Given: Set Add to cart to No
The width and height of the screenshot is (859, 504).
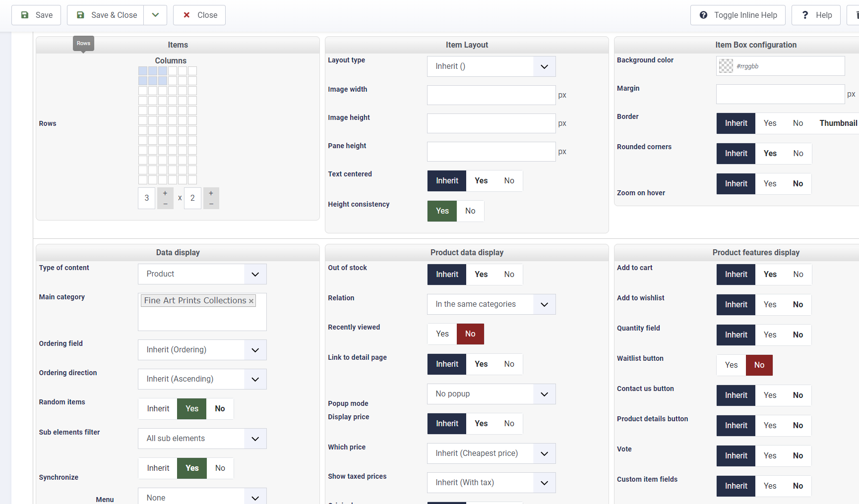Looking at the screenshot, I should click(x=798, y=275).
